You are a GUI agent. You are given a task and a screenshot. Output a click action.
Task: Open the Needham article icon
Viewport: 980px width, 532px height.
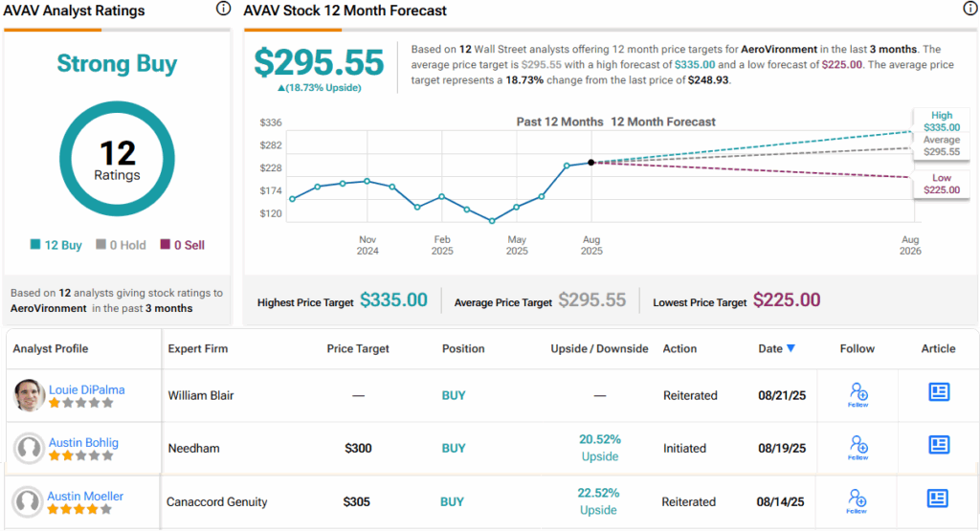[x=938, y=445]
